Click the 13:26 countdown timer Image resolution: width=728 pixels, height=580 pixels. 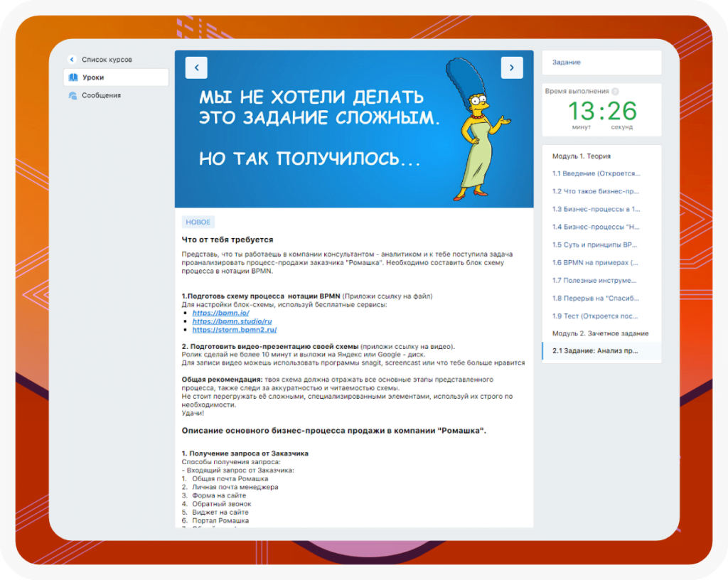point(602,112)
